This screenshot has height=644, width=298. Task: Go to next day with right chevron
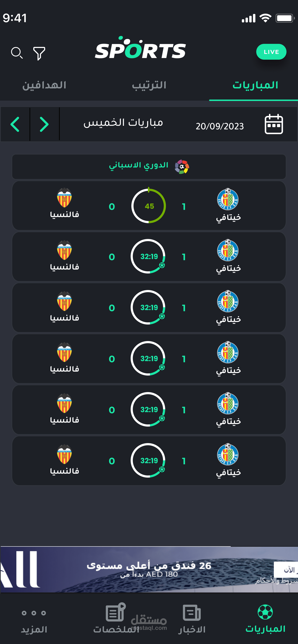click(x=44, y=124)
